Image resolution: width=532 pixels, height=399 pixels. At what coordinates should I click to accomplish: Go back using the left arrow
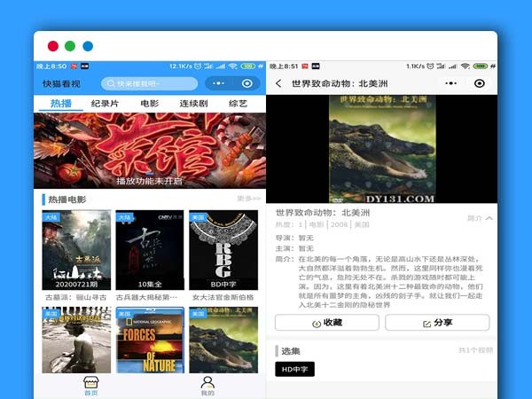click(x=278, y=83)
